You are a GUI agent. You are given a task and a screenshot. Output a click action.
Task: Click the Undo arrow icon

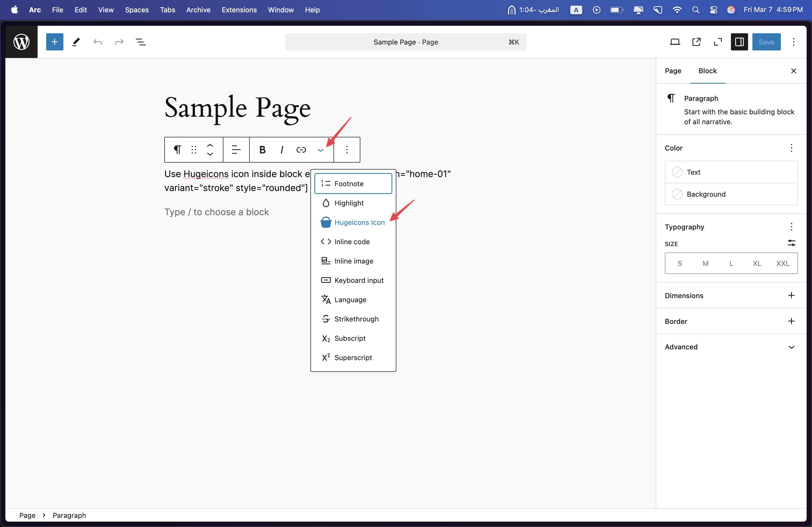click(97, 42)
